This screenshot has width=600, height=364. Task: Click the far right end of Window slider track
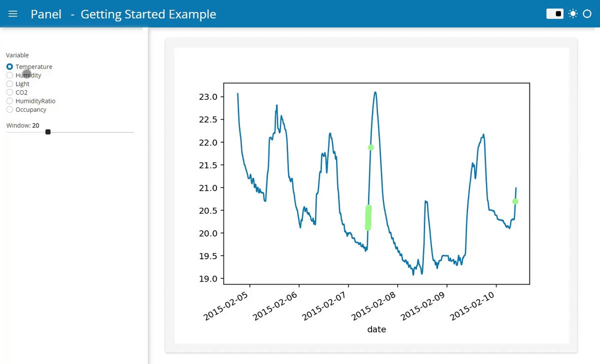[133, 132]
